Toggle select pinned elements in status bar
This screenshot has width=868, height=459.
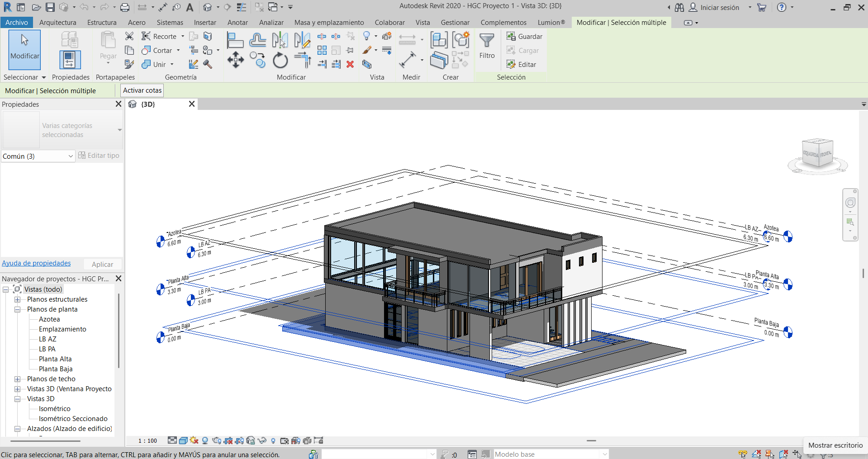click(x=769, y=454)
